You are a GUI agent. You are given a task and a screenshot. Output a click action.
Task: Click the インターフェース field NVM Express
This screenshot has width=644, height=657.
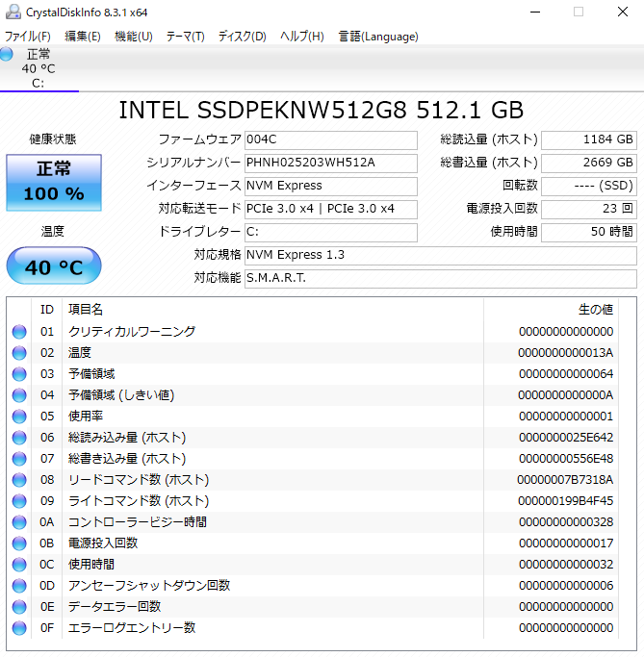pos(331,186)
